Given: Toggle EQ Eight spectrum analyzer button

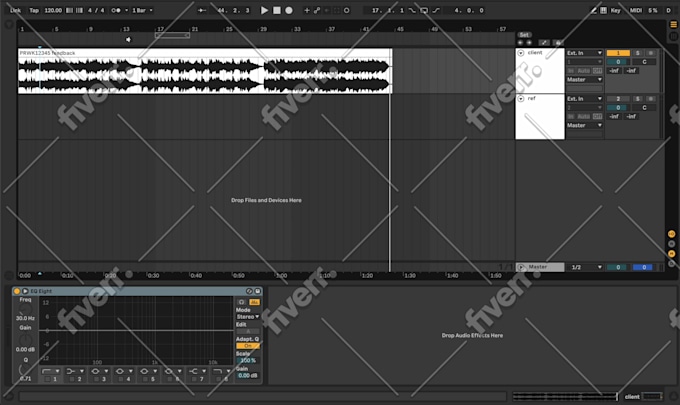Looking at the screenshot, I should [255, 302].
